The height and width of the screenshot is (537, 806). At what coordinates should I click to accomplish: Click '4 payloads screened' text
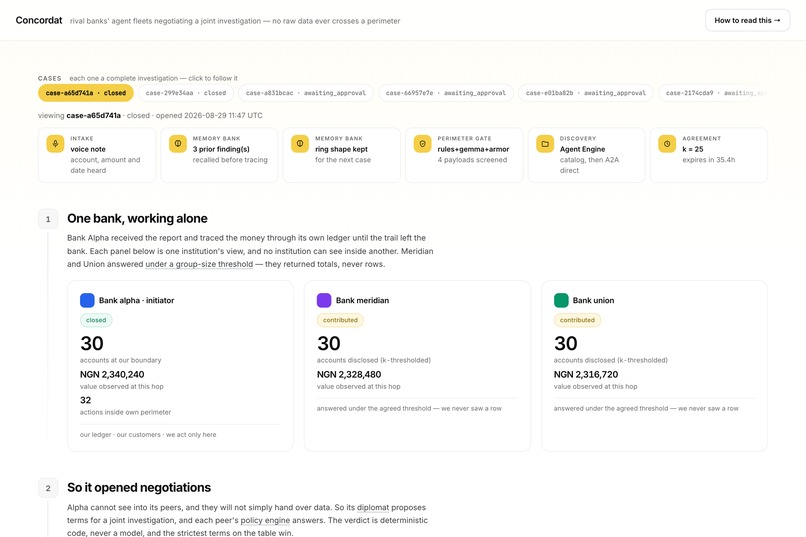pos(472,160)
